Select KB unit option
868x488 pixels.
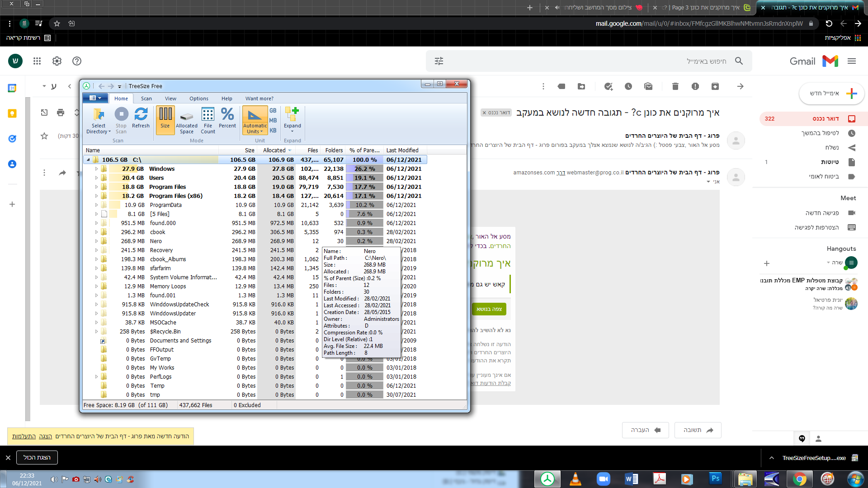273,130
